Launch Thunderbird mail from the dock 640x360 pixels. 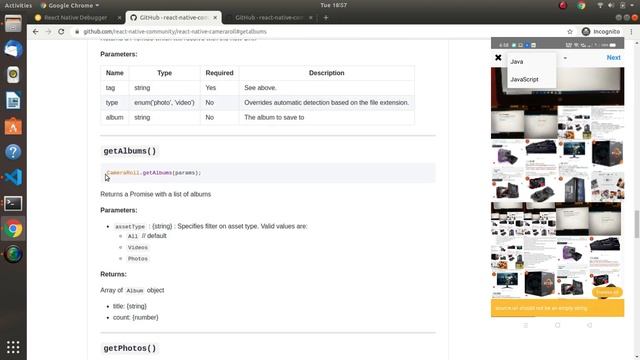(x=13, y=49)
